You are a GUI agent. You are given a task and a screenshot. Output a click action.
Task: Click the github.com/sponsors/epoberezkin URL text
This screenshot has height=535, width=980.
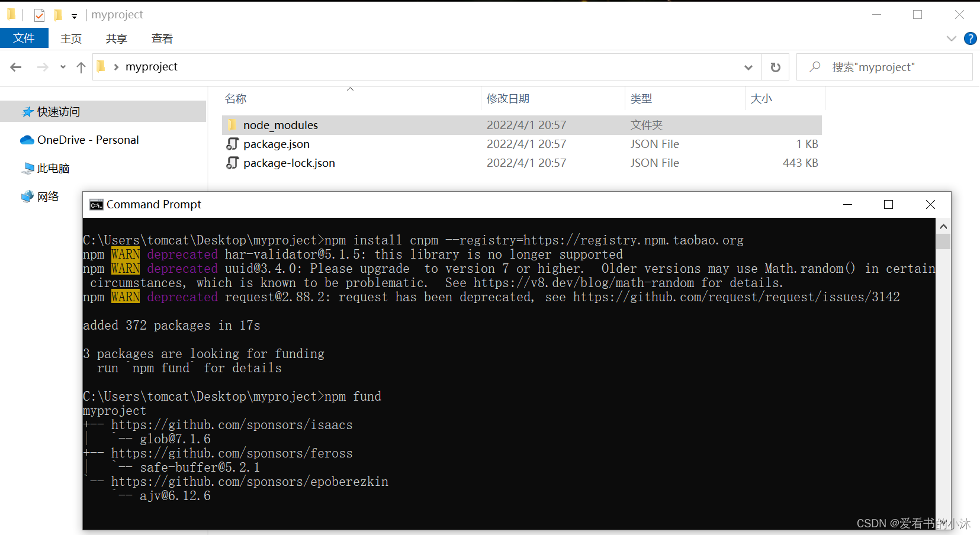[250, 482]
